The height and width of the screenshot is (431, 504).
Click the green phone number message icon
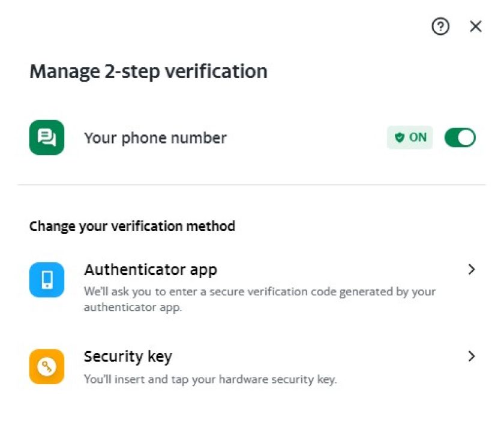tap(47, 137)
